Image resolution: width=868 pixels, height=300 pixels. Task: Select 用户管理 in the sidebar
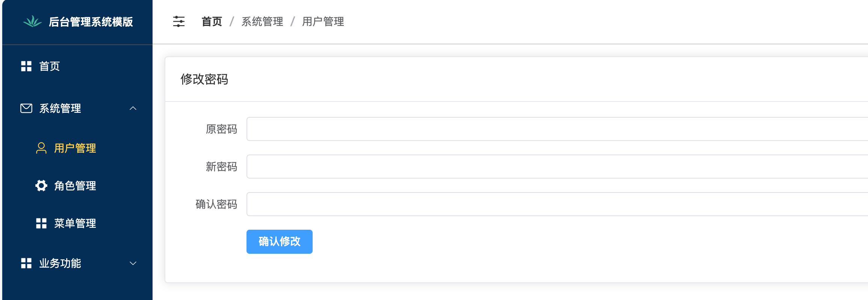(x=75, y=148)
